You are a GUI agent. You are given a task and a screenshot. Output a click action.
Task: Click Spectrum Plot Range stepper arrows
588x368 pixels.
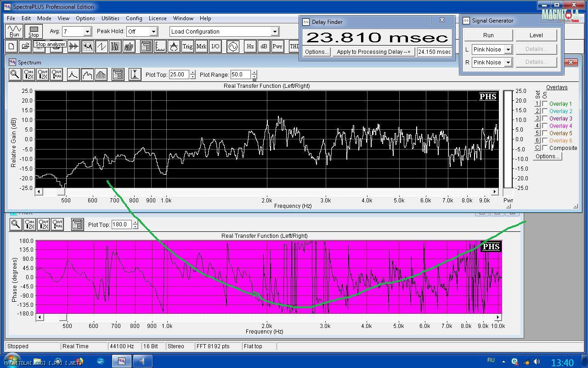254,75
